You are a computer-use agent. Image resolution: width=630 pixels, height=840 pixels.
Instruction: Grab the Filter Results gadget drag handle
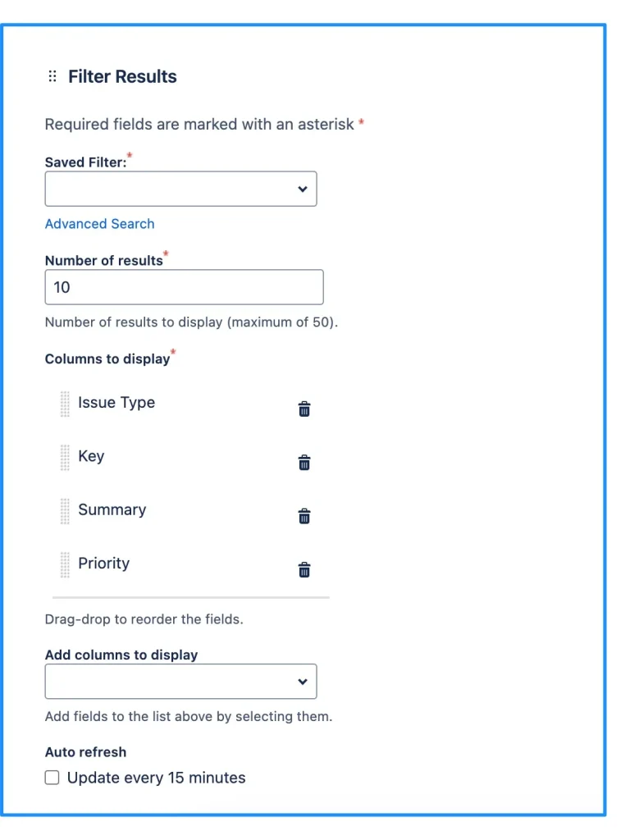pos(52,76)
